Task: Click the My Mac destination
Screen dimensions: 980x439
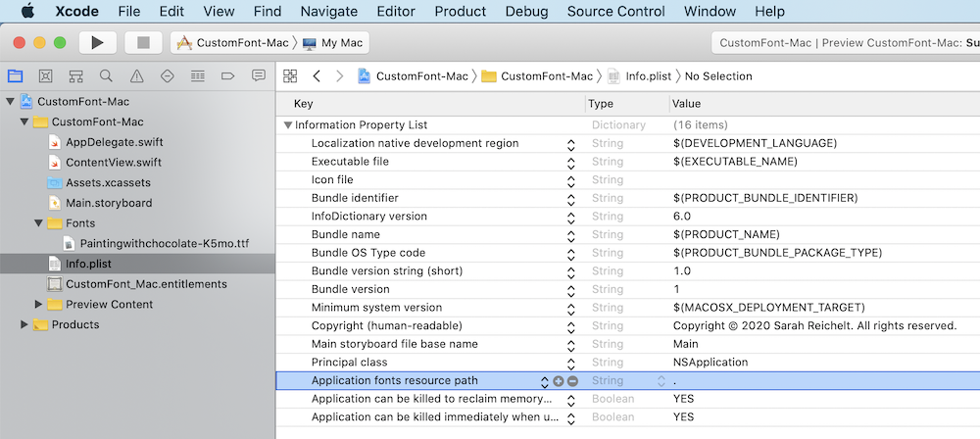Action: pyautogui.click(x=333, y=42)
